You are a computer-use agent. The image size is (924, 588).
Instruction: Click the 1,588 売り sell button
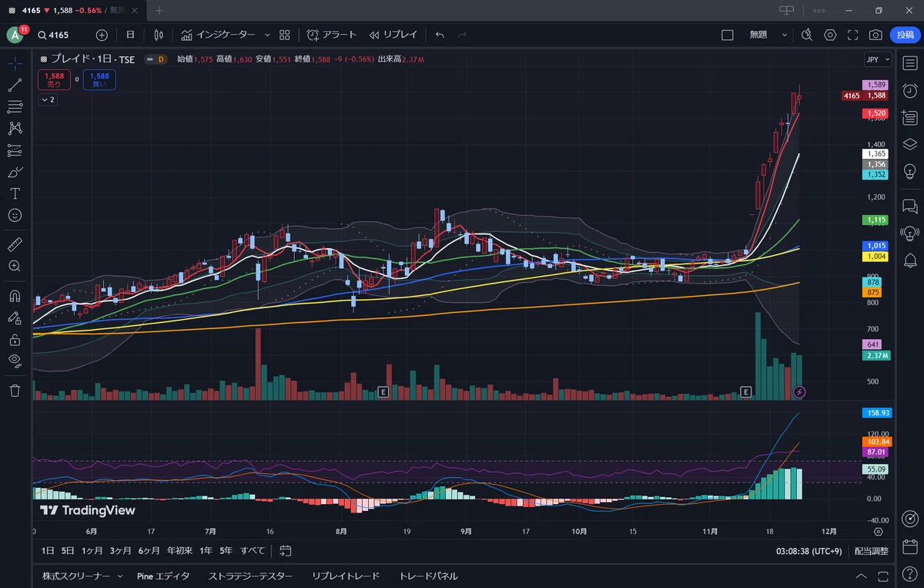pos(54,79)
